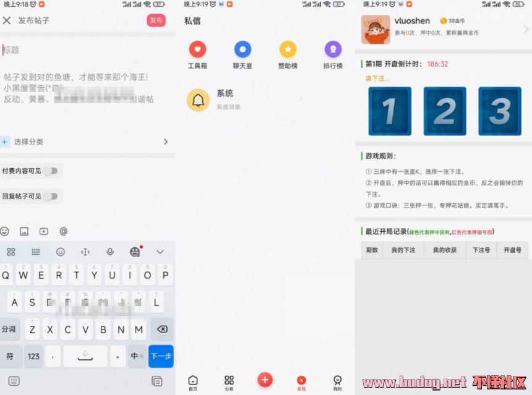Switch keyboard layout grid icon
Viewport: 532px width, 395px height.
pyautogui.click(x=36, y=252)
